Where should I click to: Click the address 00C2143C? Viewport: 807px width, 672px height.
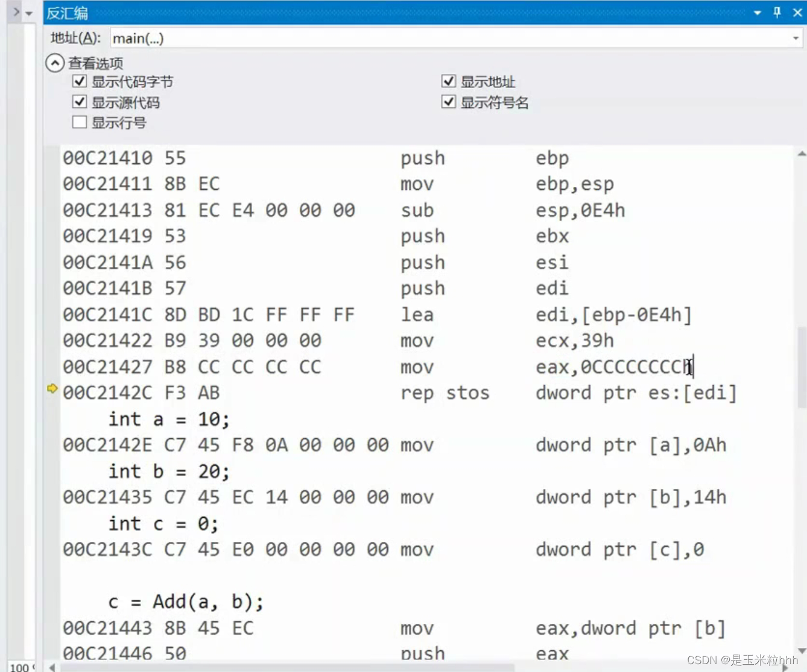pos(107,550)
